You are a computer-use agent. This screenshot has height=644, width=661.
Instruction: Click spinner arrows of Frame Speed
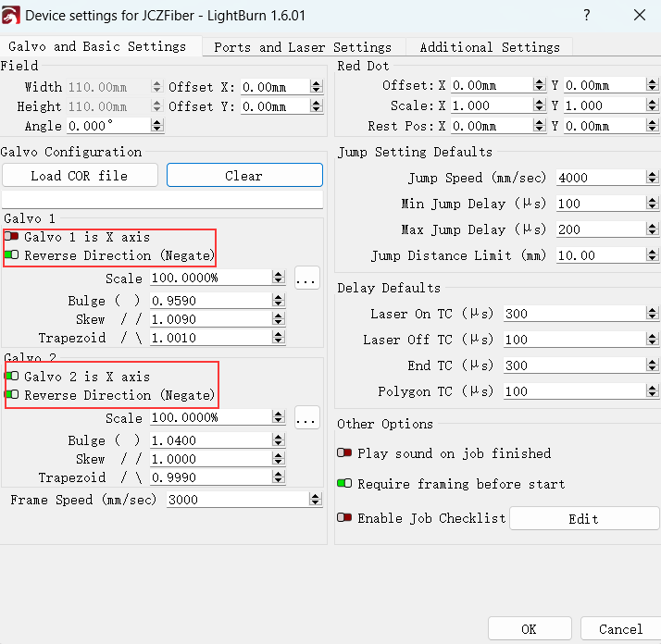(316, 500)
